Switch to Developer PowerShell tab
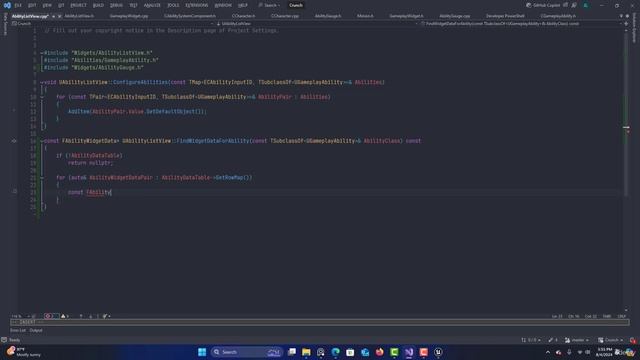640x360 pixels. 505,16
